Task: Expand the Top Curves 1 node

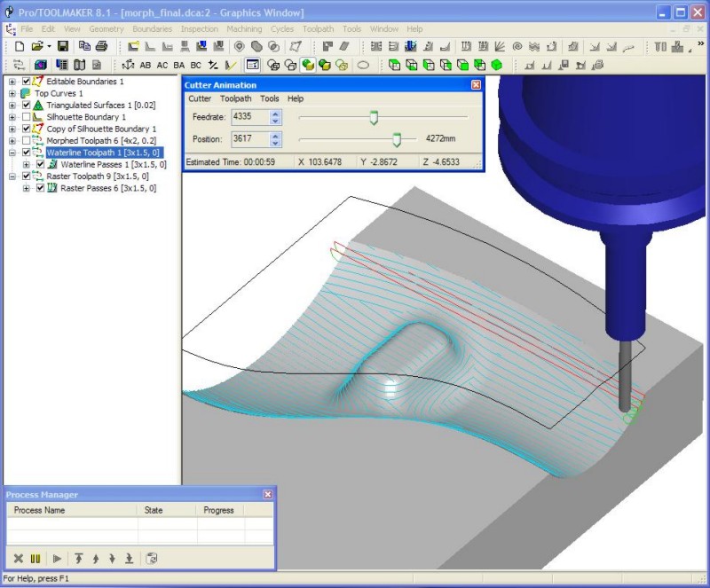Action: [x=12, y=93]
